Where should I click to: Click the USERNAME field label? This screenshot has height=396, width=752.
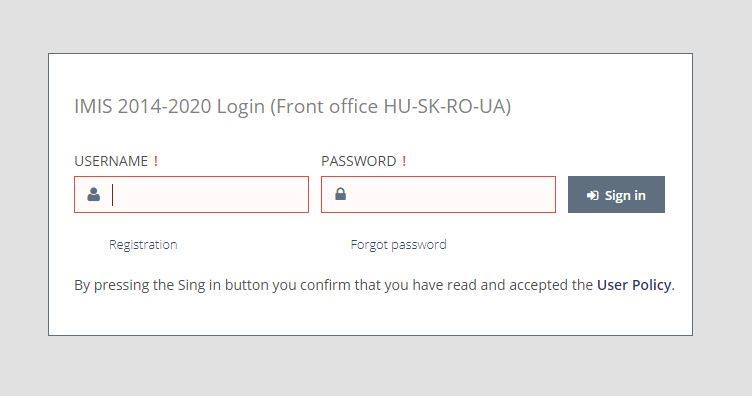111,161
